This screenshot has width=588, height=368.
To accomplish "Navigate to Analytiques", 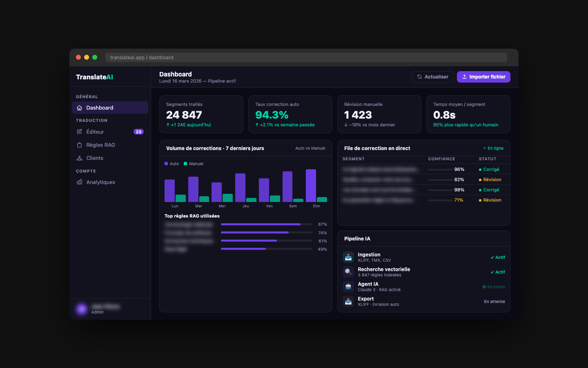I will pyautogui.click(x=110, y=182).
